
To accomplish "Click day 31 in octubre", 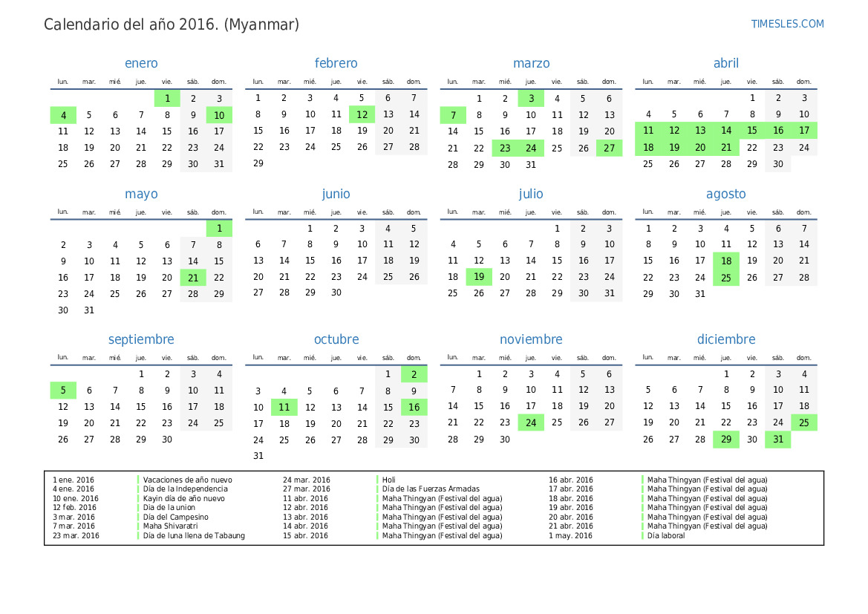I will click(258, 456).
